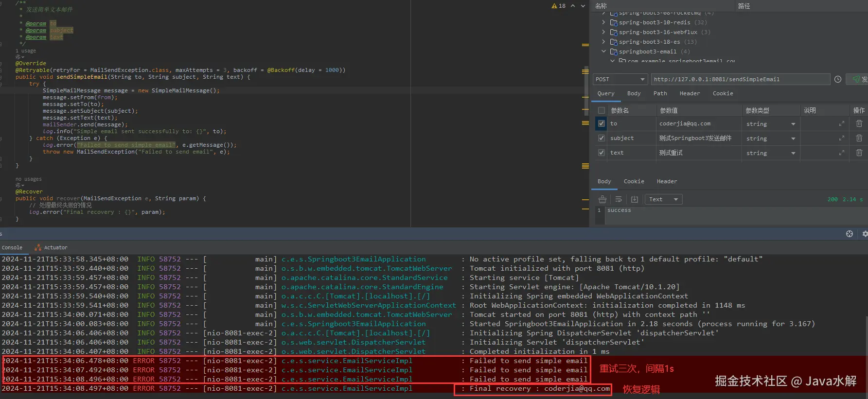The width and height of the screenshot is (868, 399).
Task: Expand the description field of 'text' row
Action: click(x=842, y=153)
